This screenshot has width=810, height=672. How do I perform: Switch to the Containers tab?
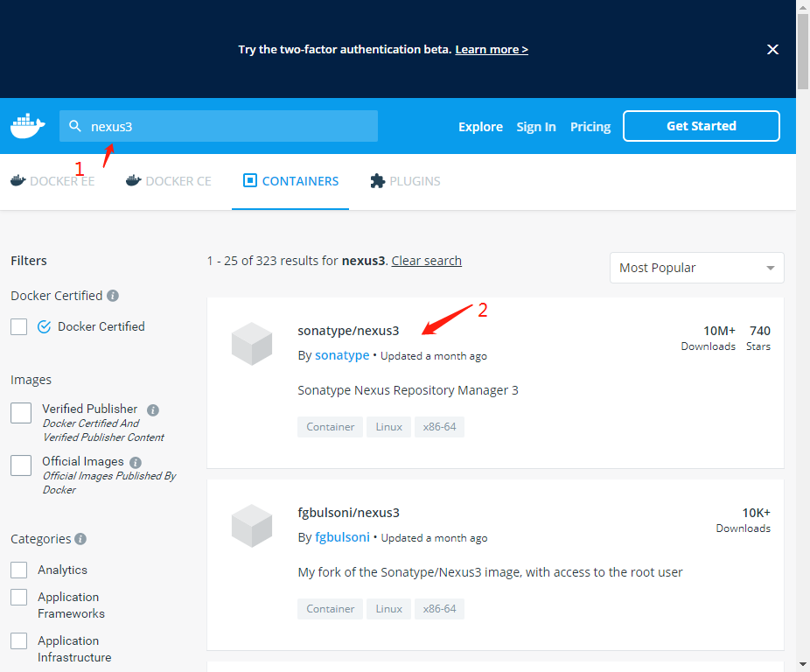coord(290,181)
